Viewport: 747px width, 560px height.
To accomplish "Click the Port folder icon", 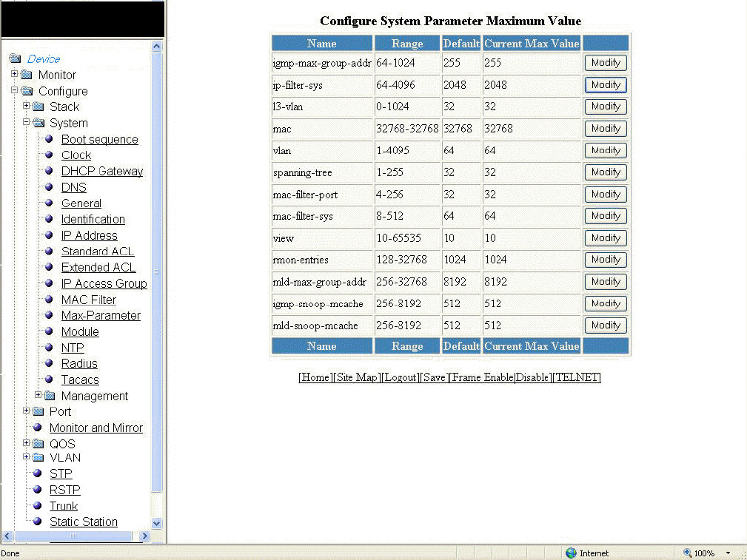I will 38,411.
